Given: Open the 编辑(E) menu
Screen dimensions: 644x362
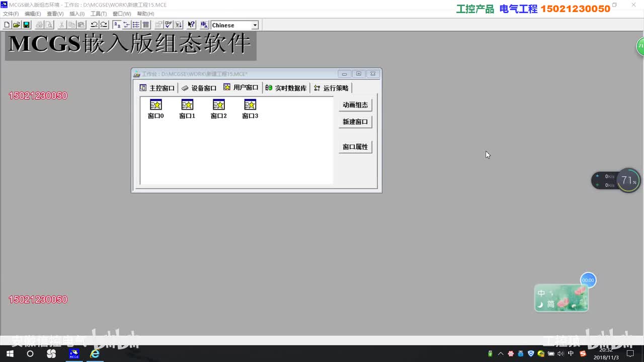Looking at the screenshot, I should (33, 14).
